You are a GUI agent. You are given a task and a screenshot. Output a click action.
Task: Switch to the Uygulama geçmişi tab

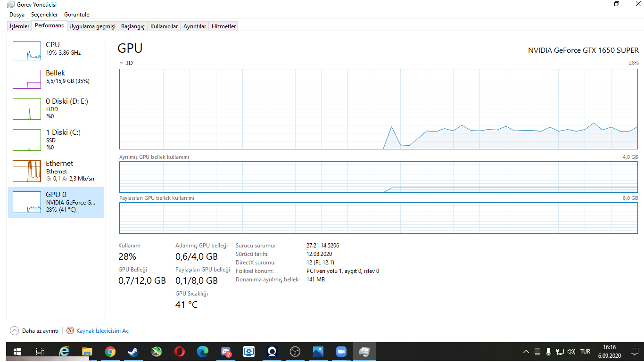pos(92,26)
